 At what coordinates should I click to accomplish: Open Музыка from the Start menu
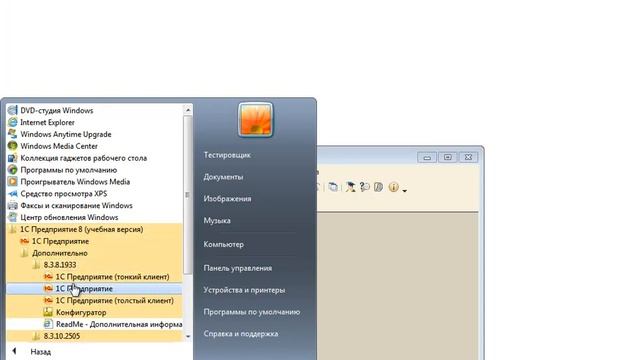pos(217,220)
